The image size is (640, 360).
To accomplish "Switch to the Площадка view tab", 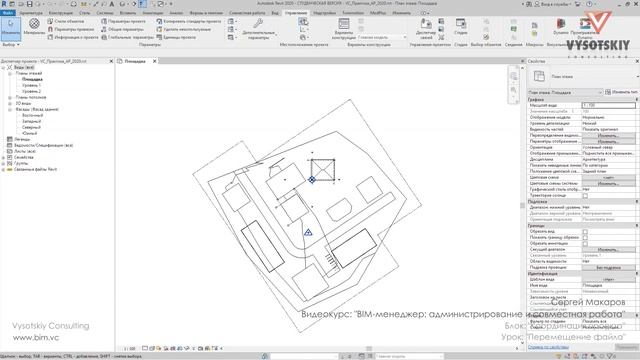I will [x=135, y=61].
